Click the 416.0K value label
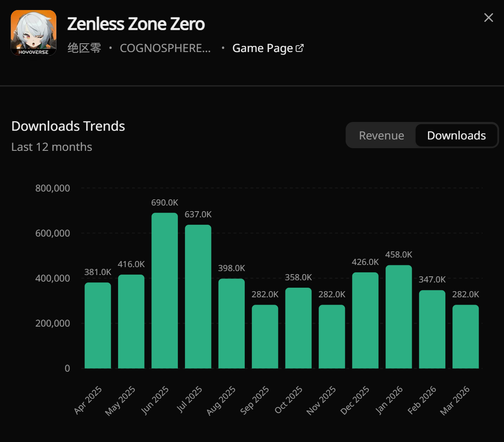Viewport: 504px width, 442px height. click(131, 264)
